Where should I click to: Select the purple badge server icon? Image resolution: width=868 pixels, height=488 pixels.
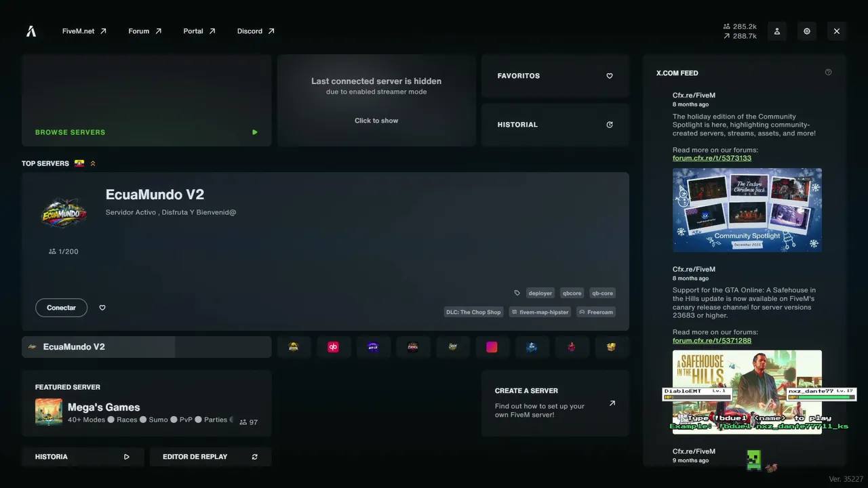point(373,347)
